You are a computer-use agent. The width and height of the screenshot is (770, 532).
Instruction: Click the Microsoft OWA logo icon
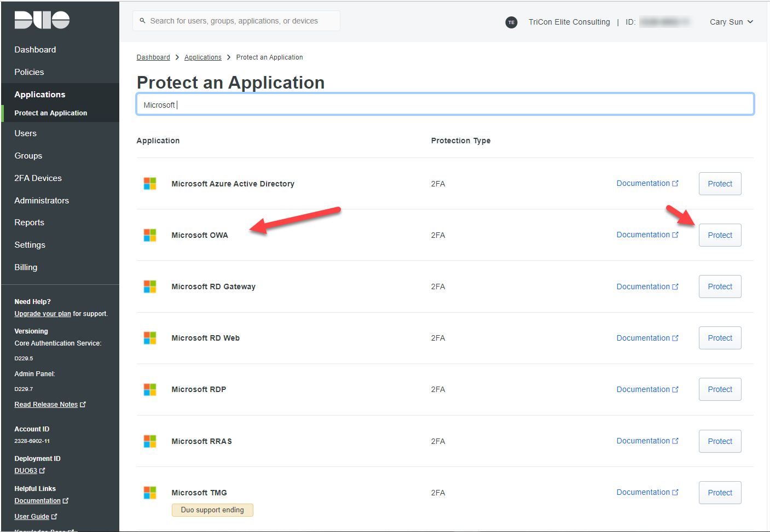pyautogui.click(x=150, y=235)
